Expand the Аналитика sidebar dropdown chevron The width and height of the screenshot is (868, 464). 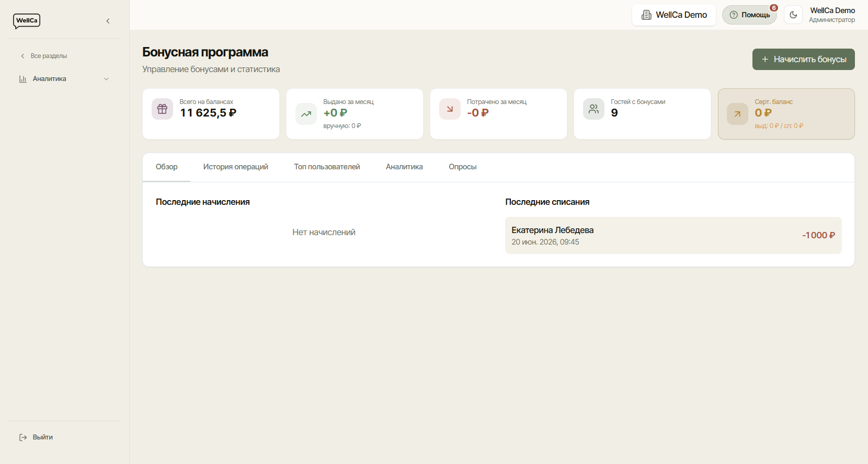click(106, 79)
